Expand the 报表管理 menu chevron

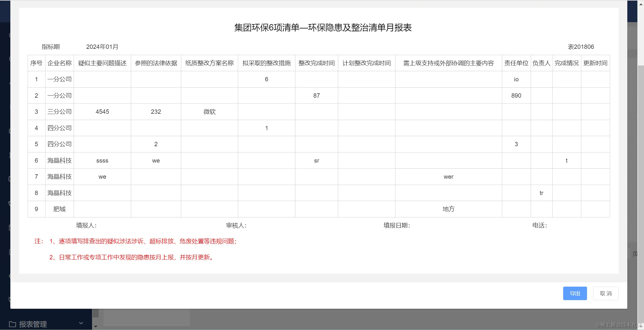point(81,323)
